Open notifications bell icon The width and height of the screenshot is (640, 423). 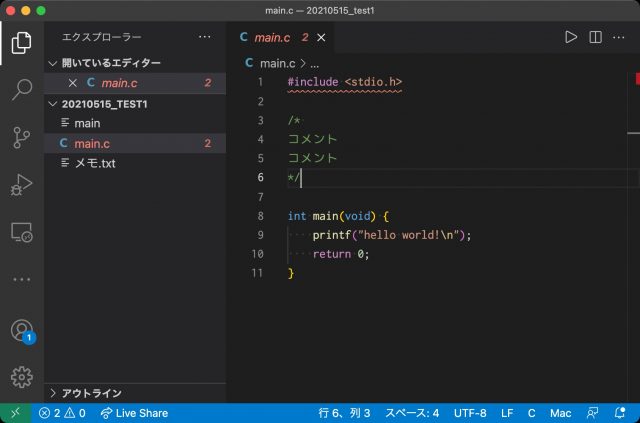point(620,413)
